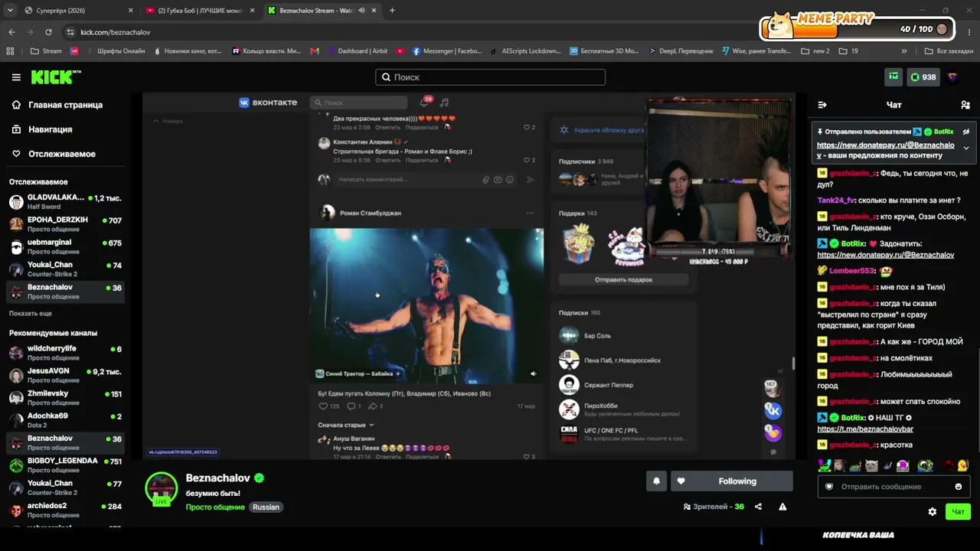Open Adochka69 recommended channel
The image size is (980, 551).
(66, 421)
